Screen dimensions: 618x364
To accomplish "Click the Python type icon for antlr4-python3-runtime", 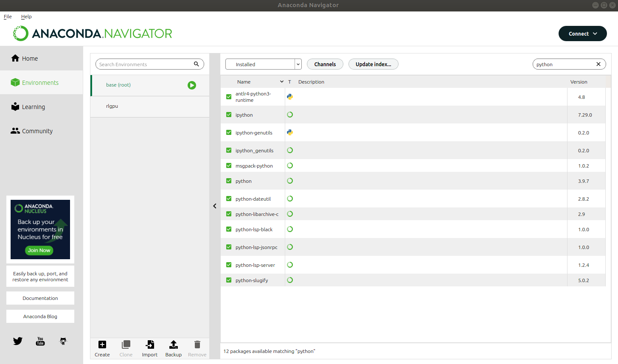I will (290, 97).
